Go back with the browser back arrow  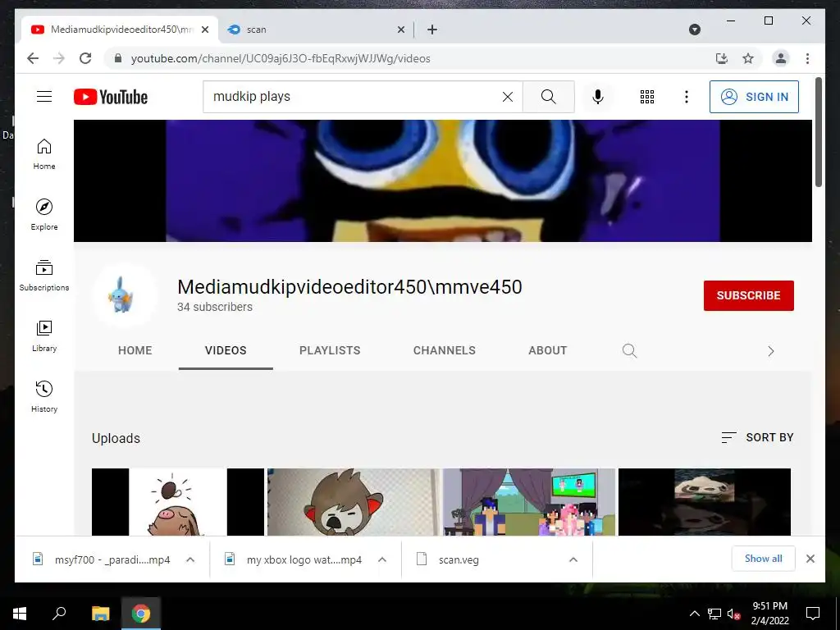pyautogui.click(x=33, y=58)
